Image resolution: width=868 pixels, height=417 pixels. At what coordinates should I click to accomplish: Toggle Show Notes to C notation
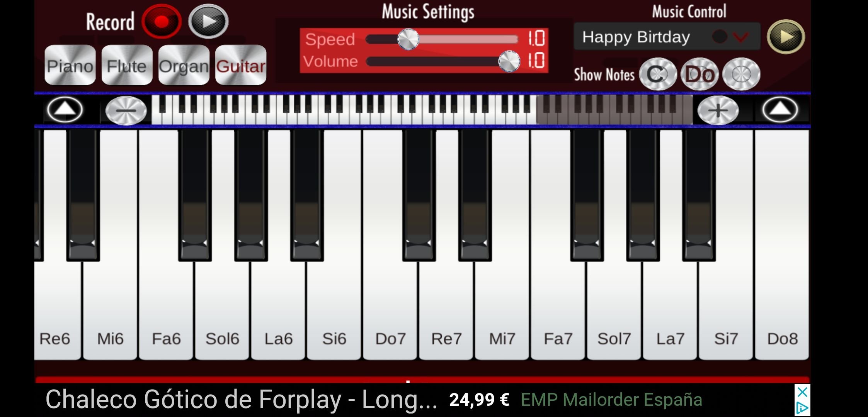[x=657, y=74]
